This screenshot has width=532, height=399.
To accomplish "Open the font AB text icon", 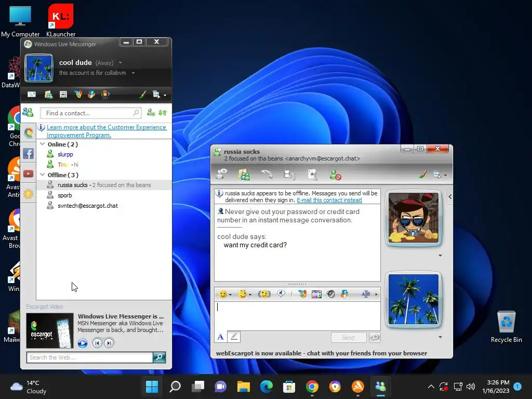I will point(365,294).
